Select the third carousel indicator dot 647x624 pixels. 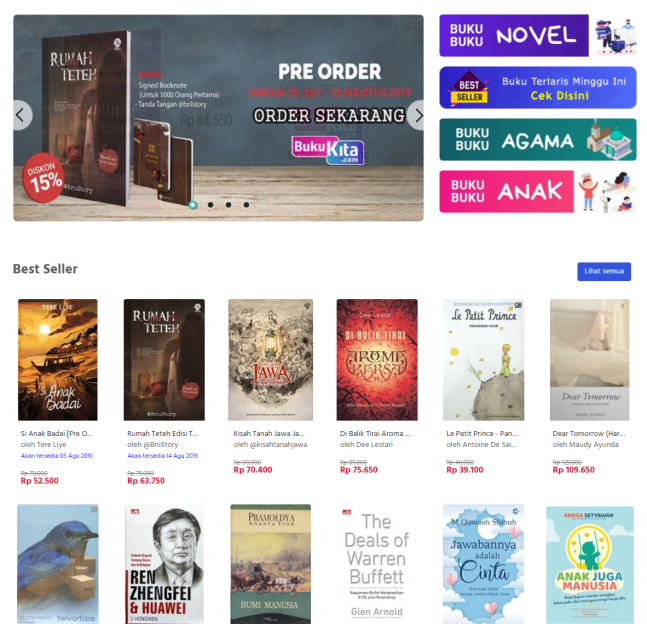point(228,205)
